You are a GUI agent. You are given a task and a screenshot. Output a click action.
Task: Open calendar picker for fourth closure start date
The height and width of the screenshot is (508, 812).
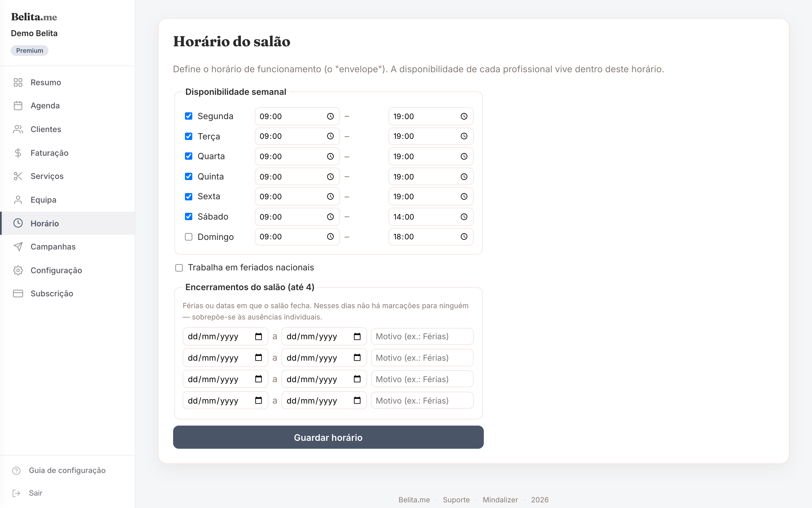pos(258,400)
